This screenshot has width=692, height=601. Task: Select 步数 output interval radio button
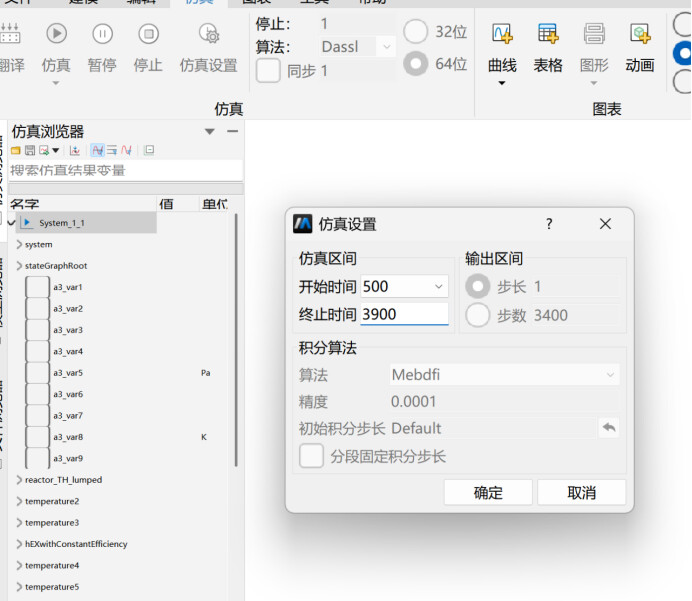478,315
